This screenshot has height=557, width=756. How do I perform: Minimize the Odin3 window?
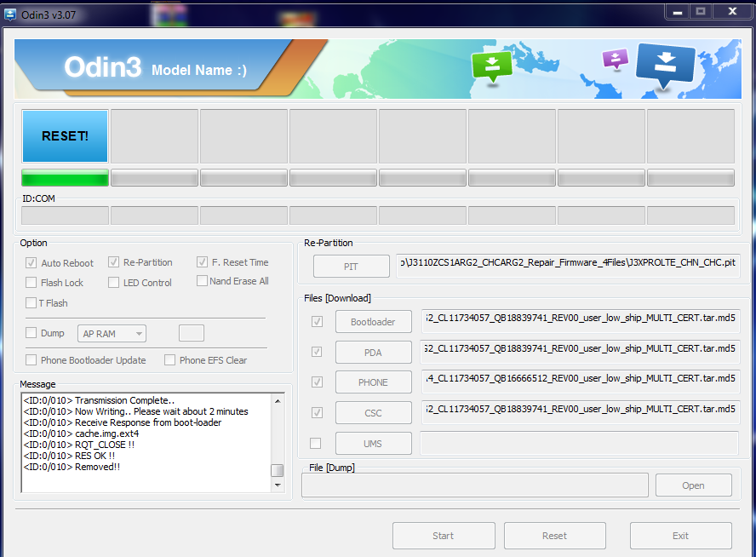click(x=678, y=12)
